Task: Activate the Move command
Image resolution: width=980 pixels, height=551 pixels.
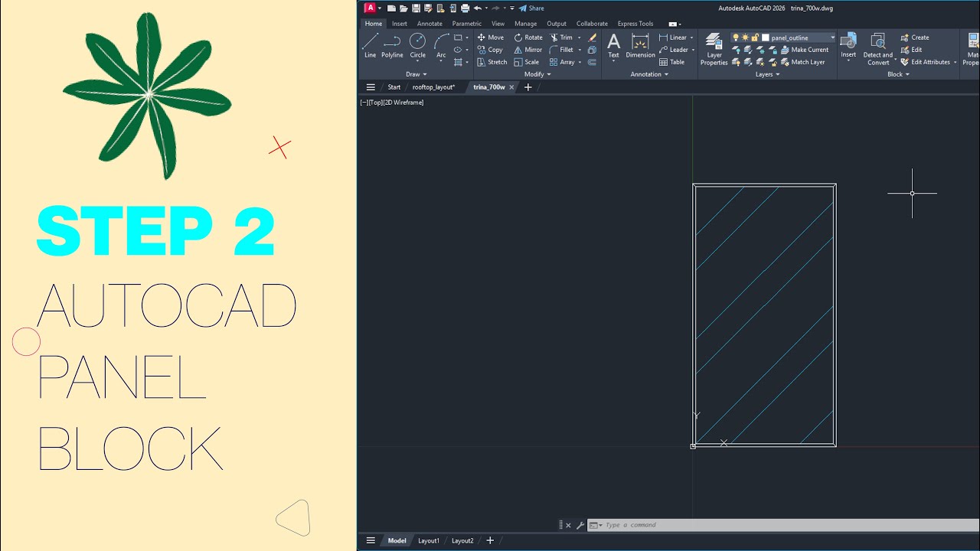Action: coord(490,37)
